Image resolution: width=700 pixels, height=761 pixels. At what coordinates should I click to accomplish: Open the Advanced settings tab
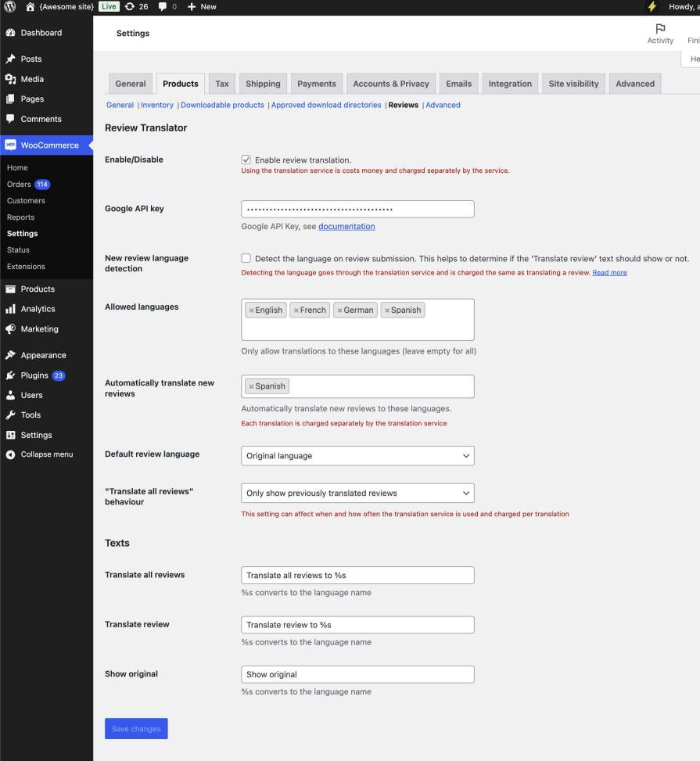click(x=635, y=84)
